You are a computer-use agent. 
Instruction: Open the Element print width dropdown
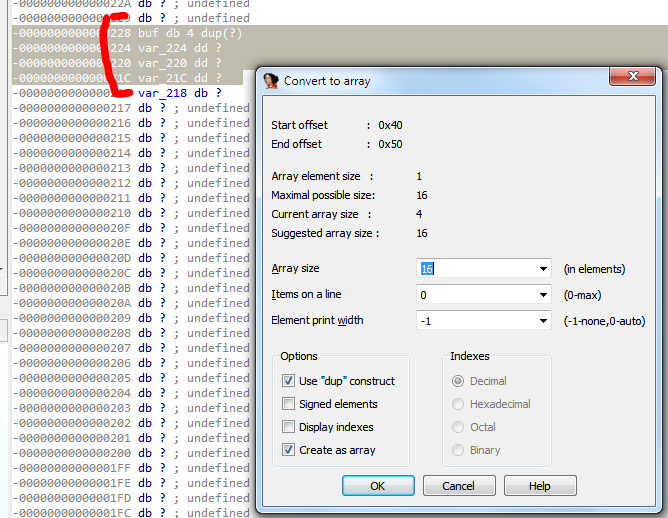pyautogui.click(x=543, y=321)
